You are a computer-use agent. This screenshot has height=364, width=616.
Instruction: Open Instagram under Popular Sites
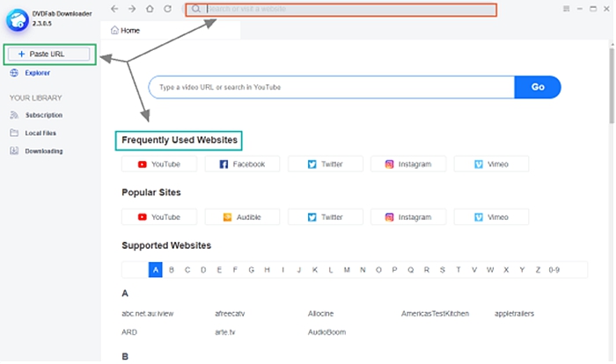click(408, 217)
